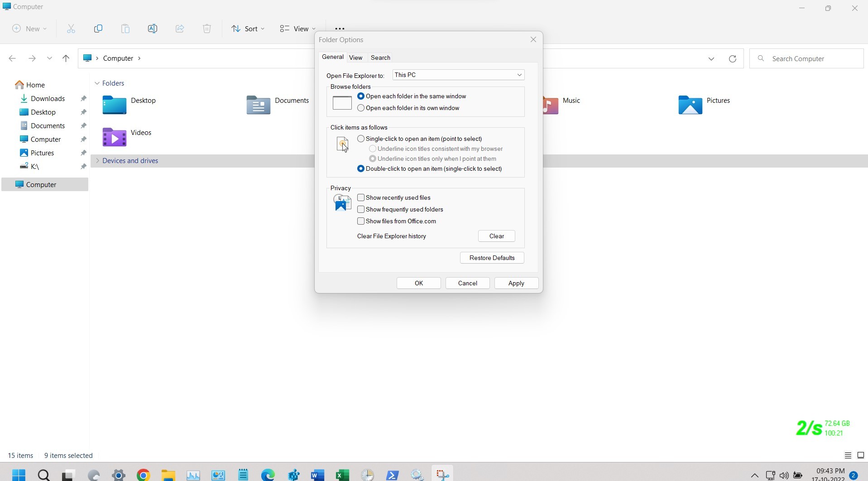Go up one level with Up arrow
Image resolution: width=868 pixels, height=481 pixels.
[66, 58]
